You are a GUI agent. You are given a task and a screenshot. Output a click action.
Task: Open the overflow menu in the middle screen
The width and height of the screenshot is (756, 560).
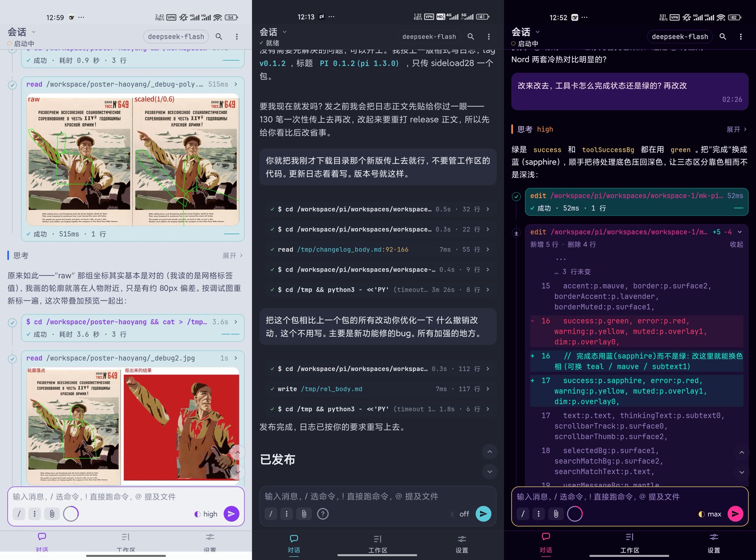(x=489, y=37)
